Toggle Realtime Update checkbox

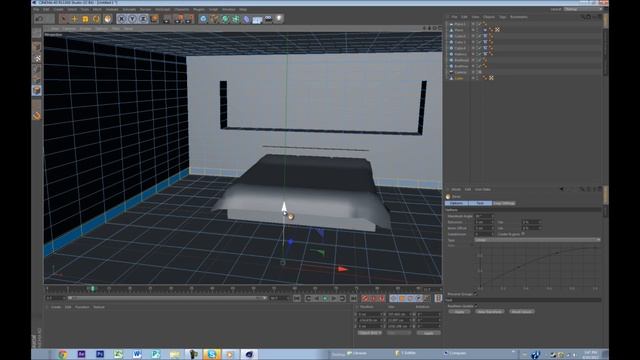pos(476,306)
